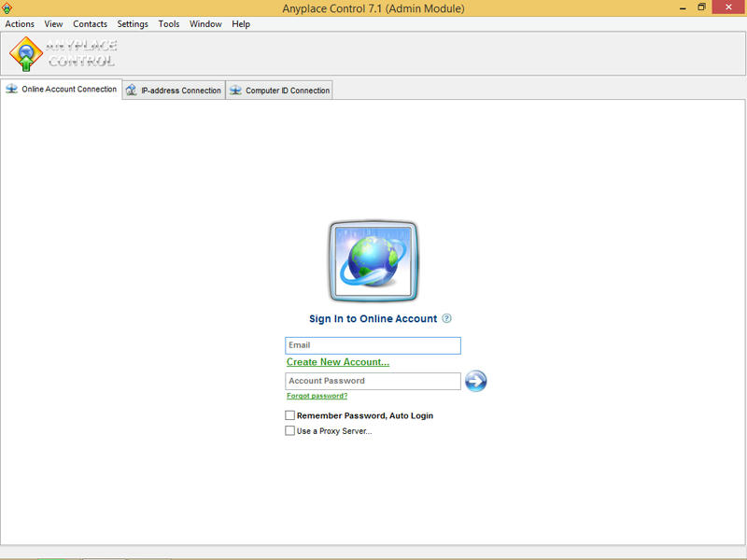Click the Forgot password link
Image resolution: width=747 pixels, height=560 pixels.
tap(317, 396)
